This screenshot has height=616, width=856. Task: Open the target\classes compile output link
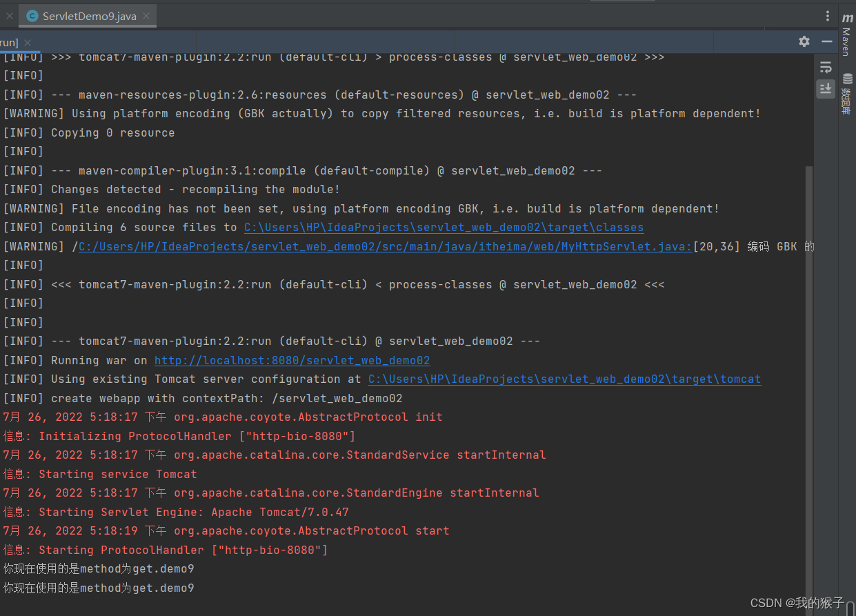click(x=444, y=227)
